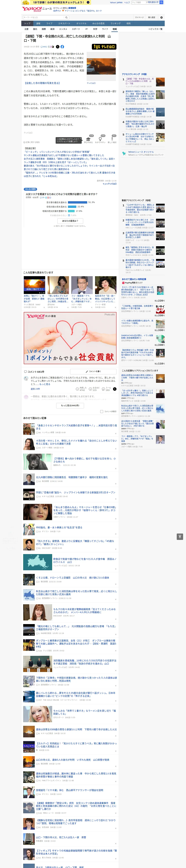Image resolution: width=186 pixels, height=868 pixels.
Task: Click 空き家の撤去を進める poll bar
Action: click(x=77, y=203)
